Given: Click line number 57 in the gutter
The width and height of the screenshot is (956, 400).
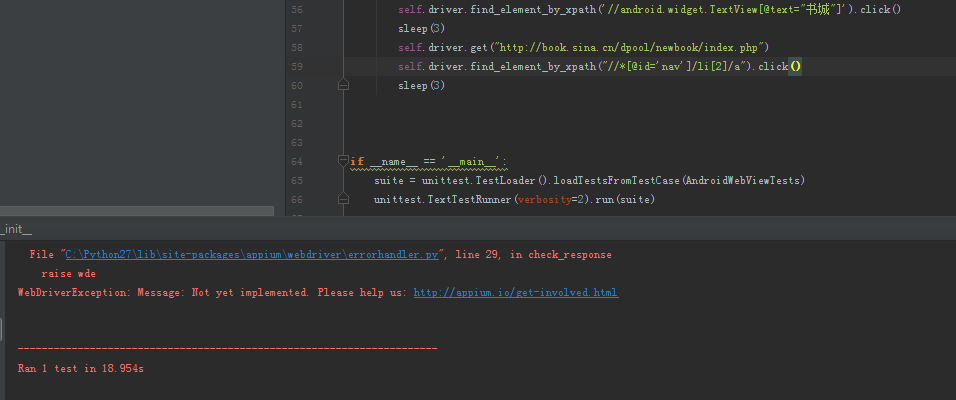Looking at the screenshot, I should coord(296,29).
